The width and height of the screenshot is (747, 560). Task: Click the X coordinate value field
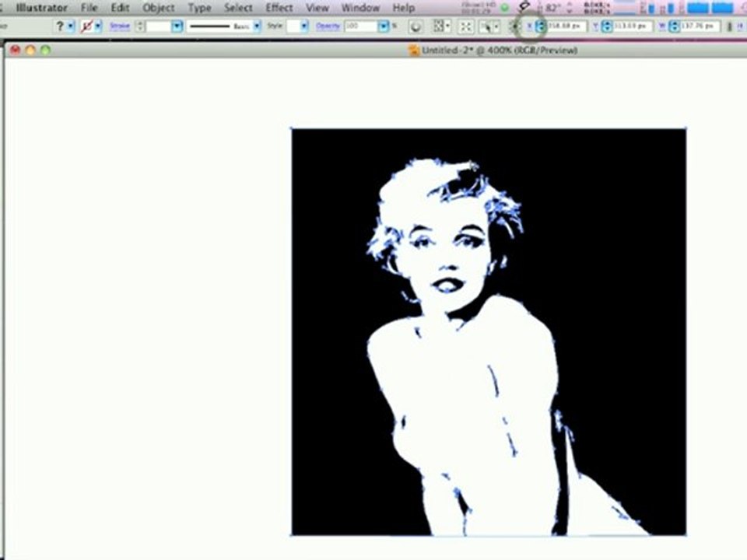tap(566, 26)
